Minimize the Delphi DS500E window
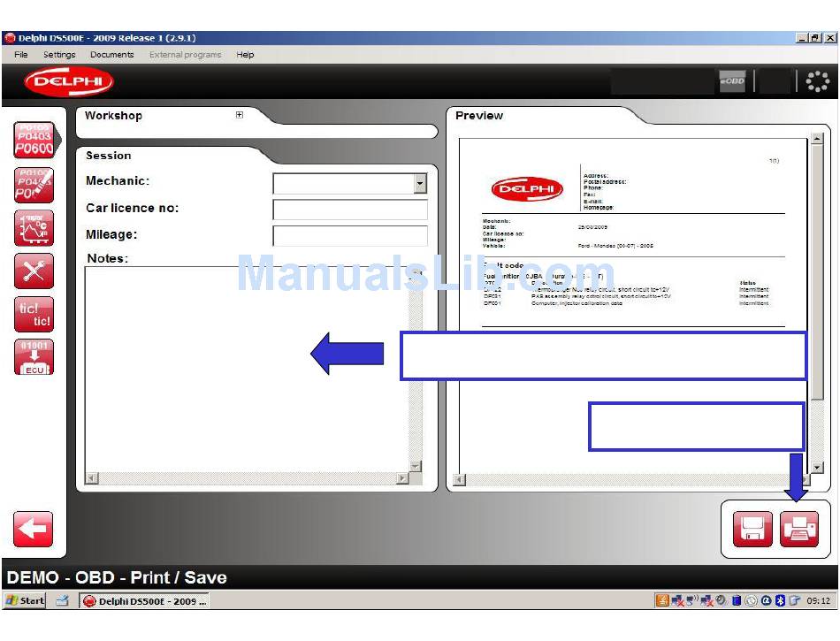The image size is (840, 641). [x=801, y=38]
